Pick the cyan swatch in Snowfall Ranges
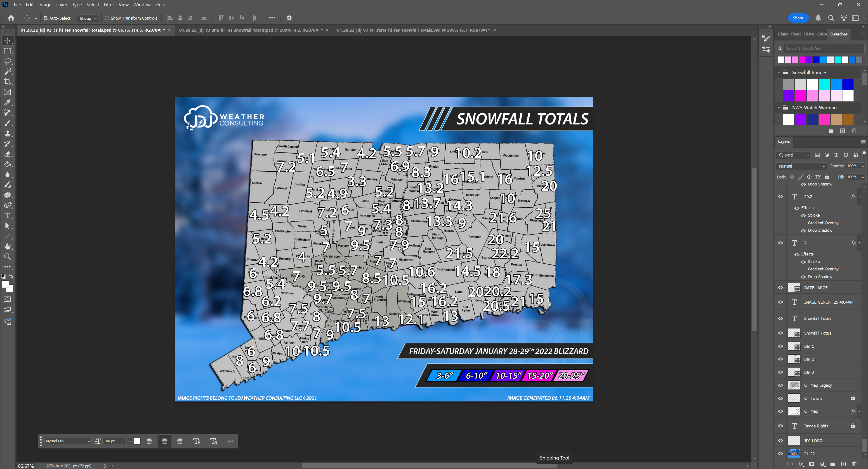 click(x=824, y=84)
